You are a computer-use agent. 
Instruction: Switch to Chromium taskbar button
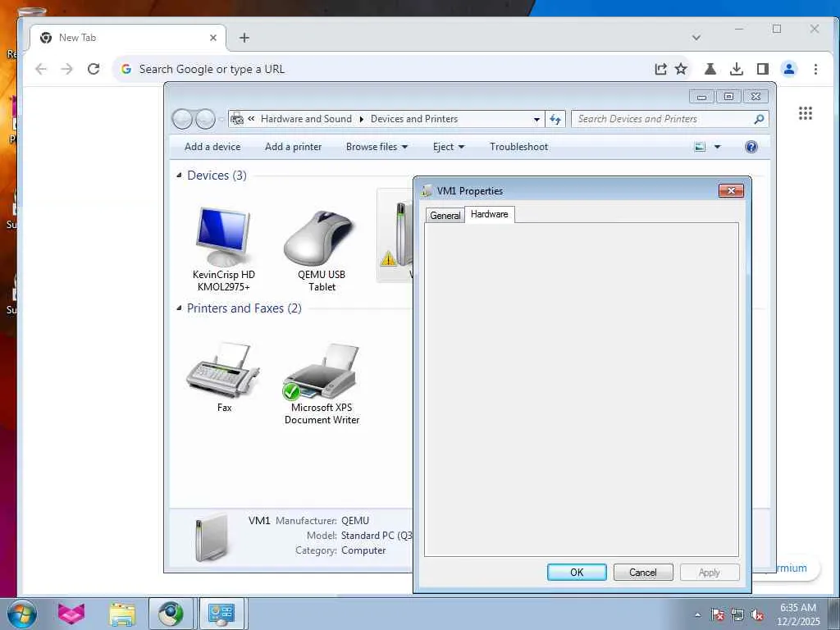[x=171, y=614]
